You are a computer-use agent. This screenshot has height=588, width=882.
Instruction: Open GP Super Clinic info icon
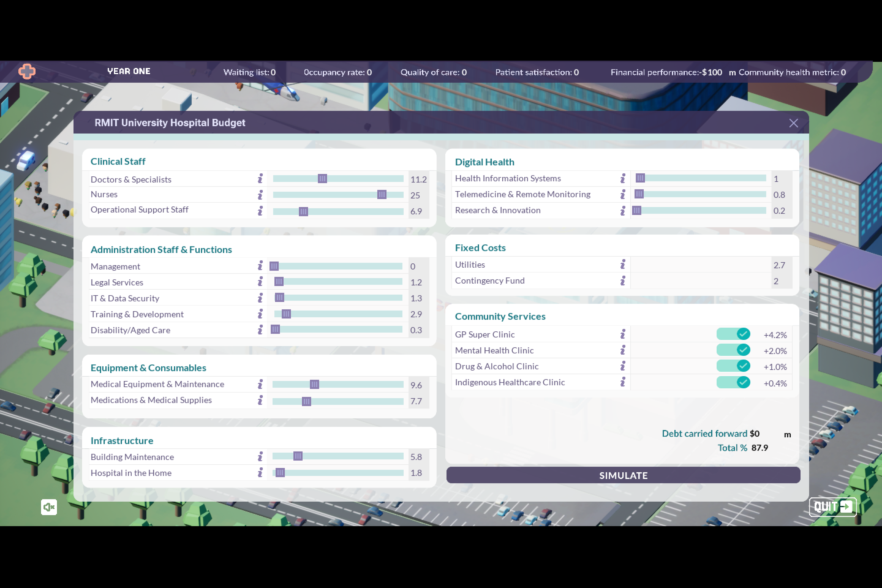(623, 334)
